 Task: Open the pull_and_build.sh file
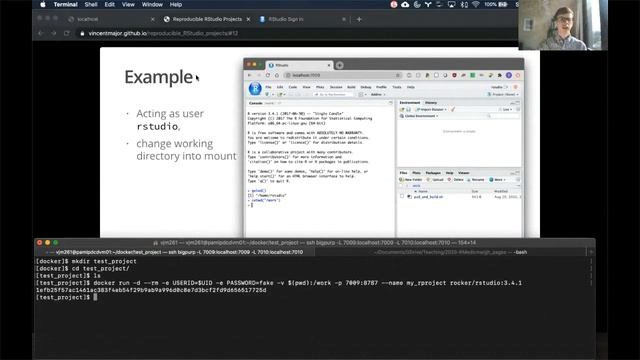pos(428,197)
